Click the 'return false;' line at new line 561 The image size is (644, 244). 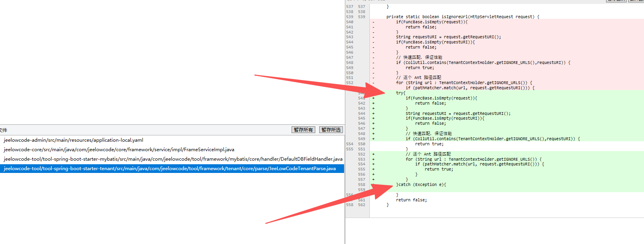pyautogui.click(x=411, y=200)
